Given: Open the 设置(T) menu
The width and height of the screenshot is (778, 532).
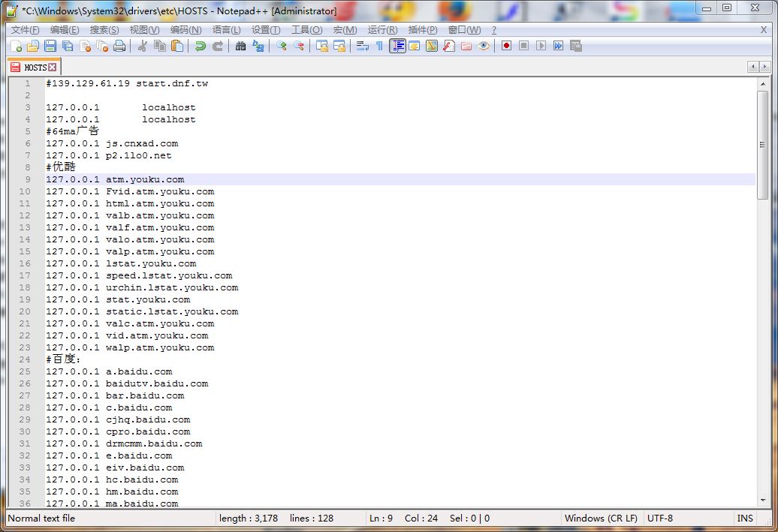Looking at the screenshot, I should coord(266,30).
